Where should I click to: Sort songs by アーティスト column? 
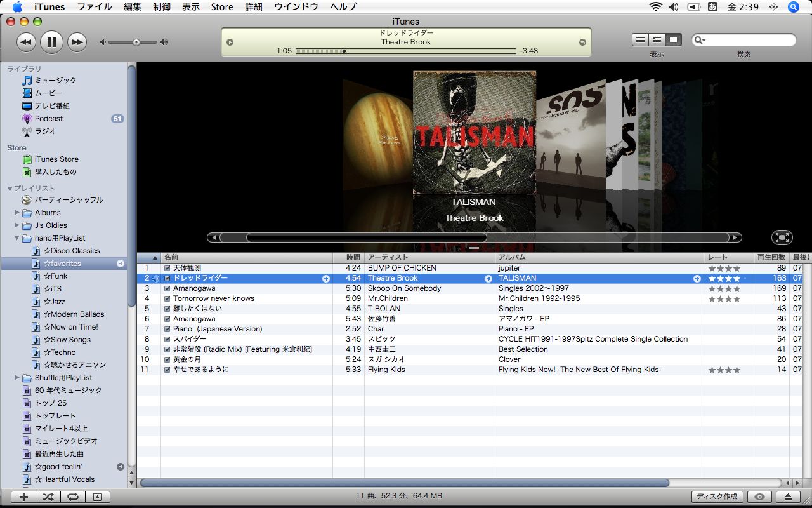(x=429, y=258)
